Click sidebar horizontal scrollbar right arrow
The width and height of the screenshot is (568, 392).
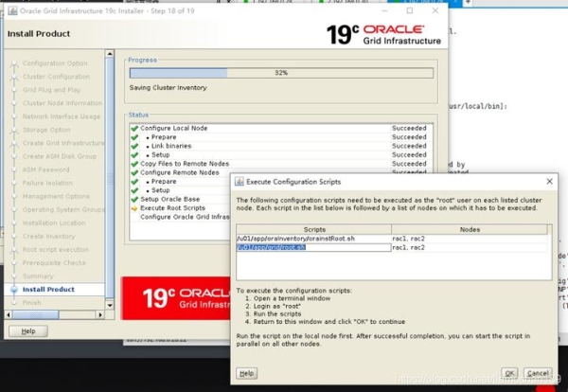[x=100, y=315]
